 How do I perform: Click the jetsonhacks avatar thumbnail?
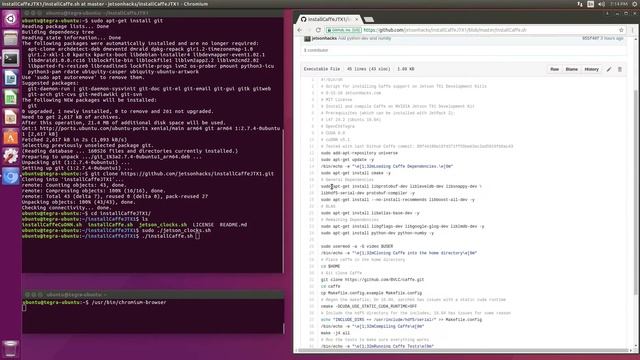(x=307, y=38)
